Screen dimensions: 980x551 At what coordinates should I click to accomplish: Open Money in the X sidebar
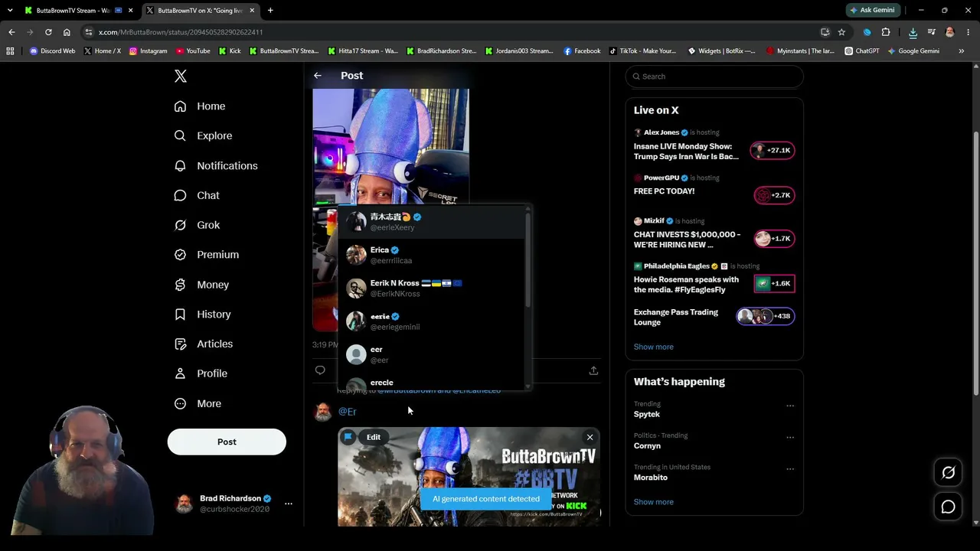(201, 285)
